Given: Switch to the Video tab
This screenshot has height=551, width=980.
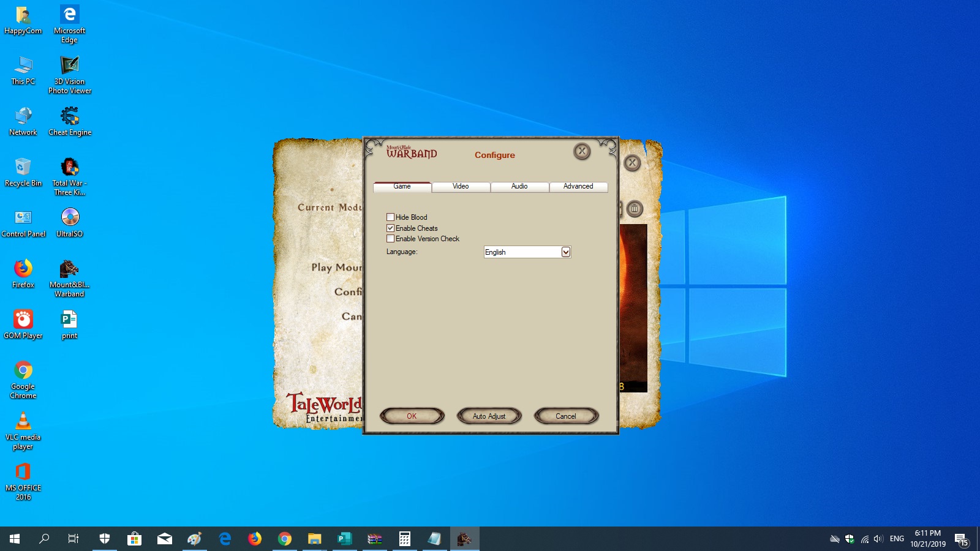Looking at the screenshot, I should coord(461,187).
